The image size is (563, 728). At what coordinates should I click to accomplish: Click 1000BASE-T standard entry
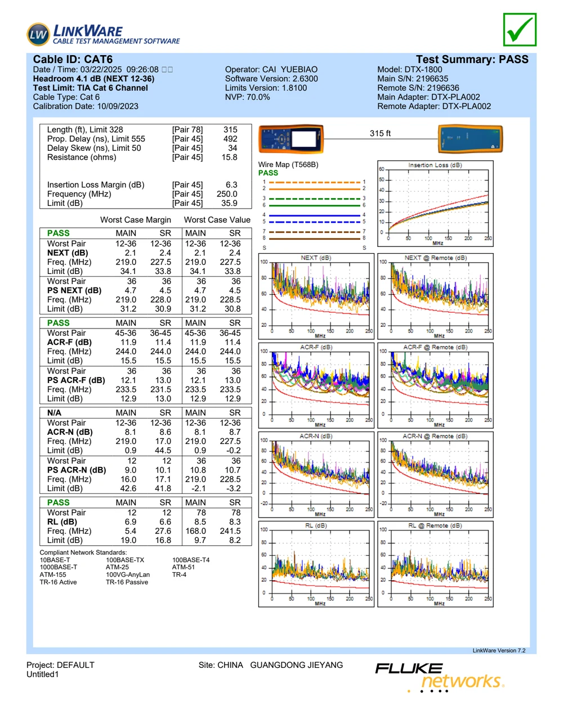tap(59, 567)
